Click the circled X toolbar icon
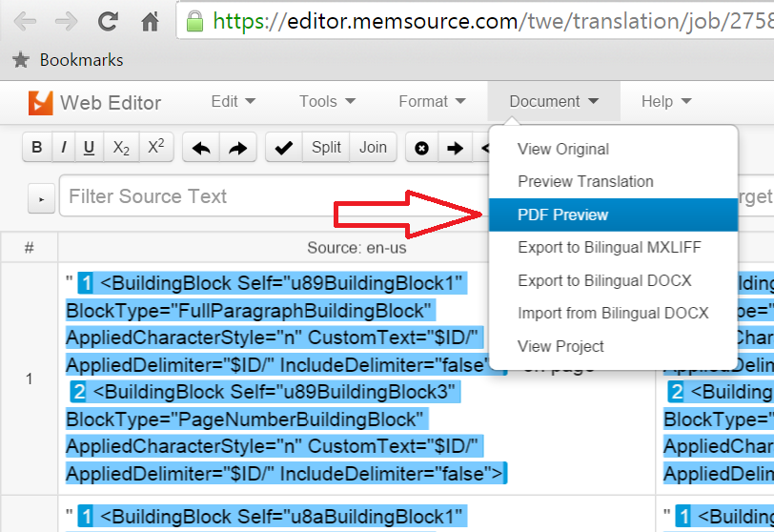The image size is (774, 532). 421,148
